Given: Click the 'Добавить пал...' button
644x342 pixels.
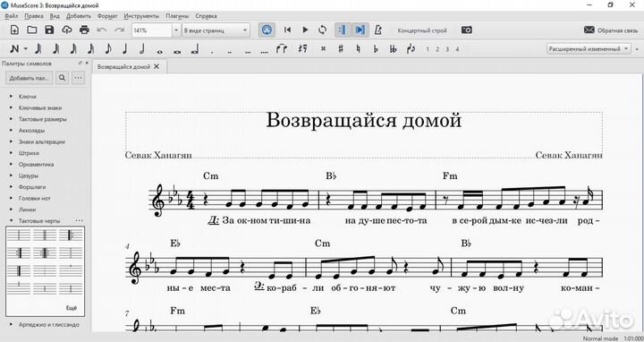Looking at the screenshot, I should coord(30,78).
